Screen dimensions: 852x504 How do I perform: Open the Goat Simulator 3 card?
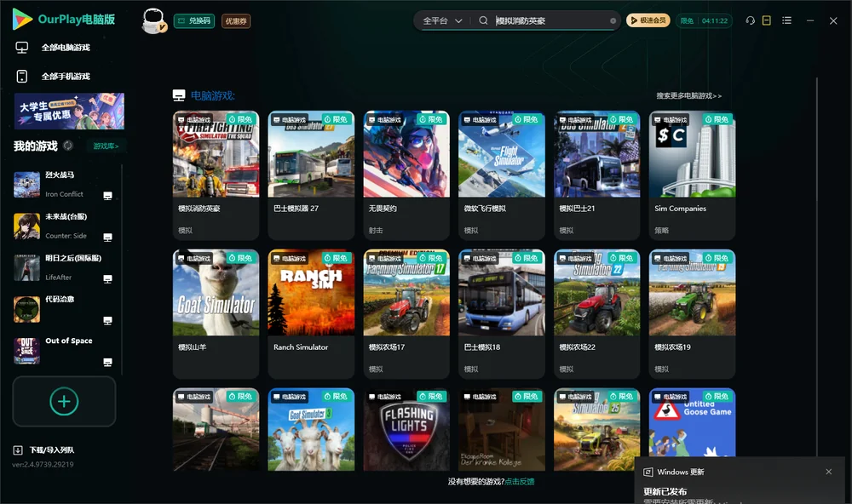click(x=311, y=429)
